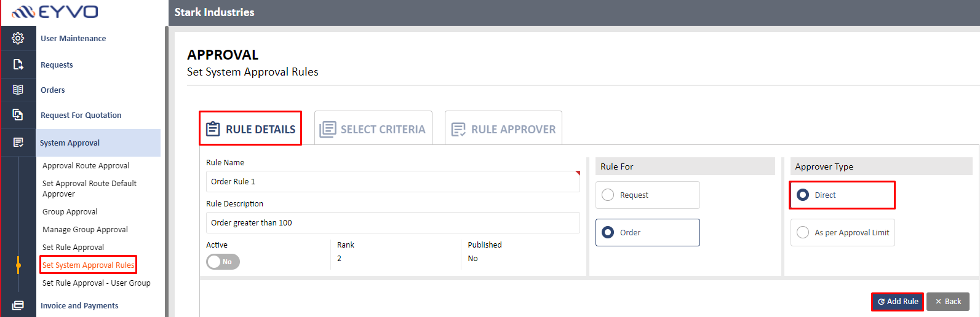Toggle the Active switch on
The image size is (980, 317).
tap(223, 262)
